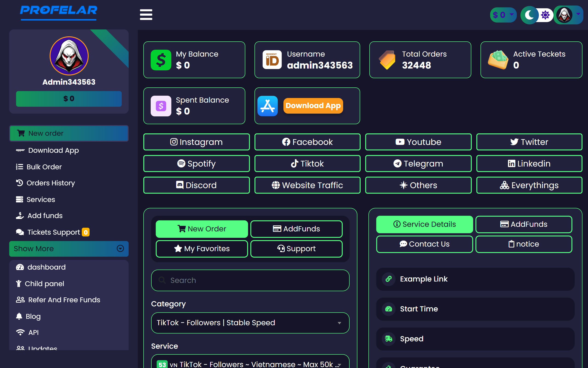This screenshot has height=368, width=588.
Task: Click the Spent Balance purple icon
Action: point(161,106)
